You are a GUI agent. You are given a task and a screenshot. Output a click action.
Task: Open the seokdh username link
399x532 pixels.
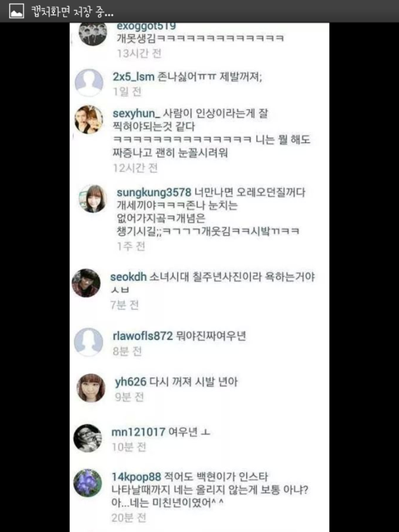(128, 277)
